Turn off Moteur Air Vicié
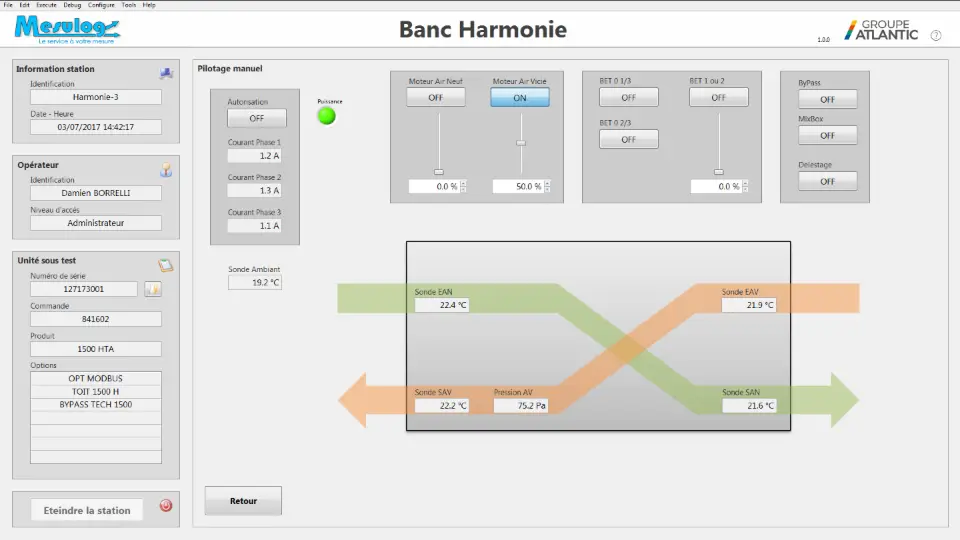 (519, 97)
